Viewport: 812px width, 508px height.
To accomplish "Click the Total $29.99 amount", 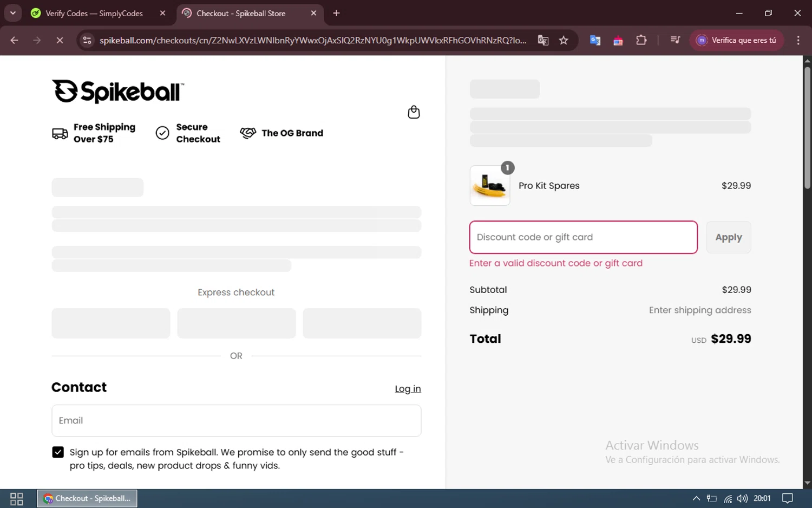I will click(x=731, y=339).
